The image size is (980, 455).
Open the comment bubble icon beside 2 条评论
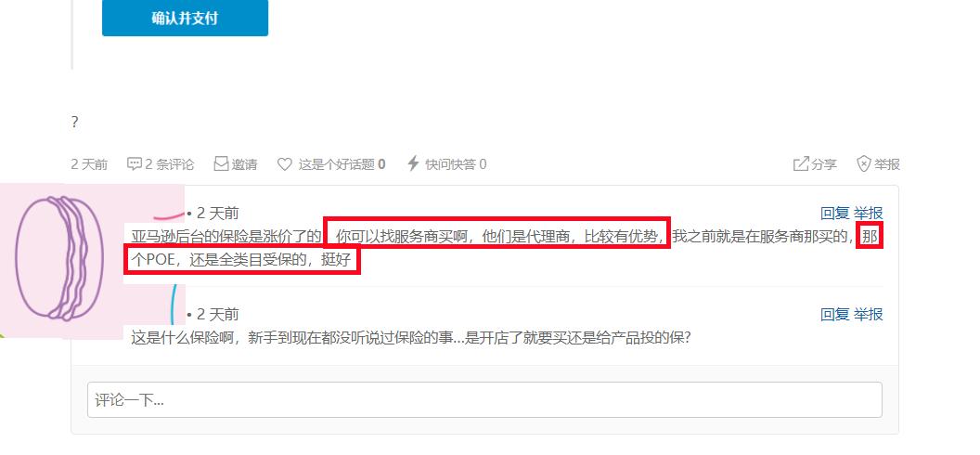(135, 163)
